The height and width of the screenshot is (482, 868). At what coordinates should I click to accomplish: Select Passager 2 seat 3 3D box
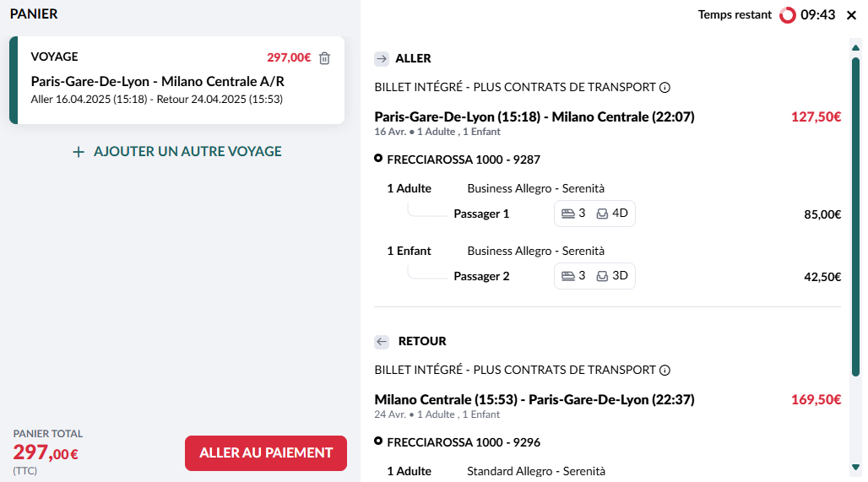point(594,276)
